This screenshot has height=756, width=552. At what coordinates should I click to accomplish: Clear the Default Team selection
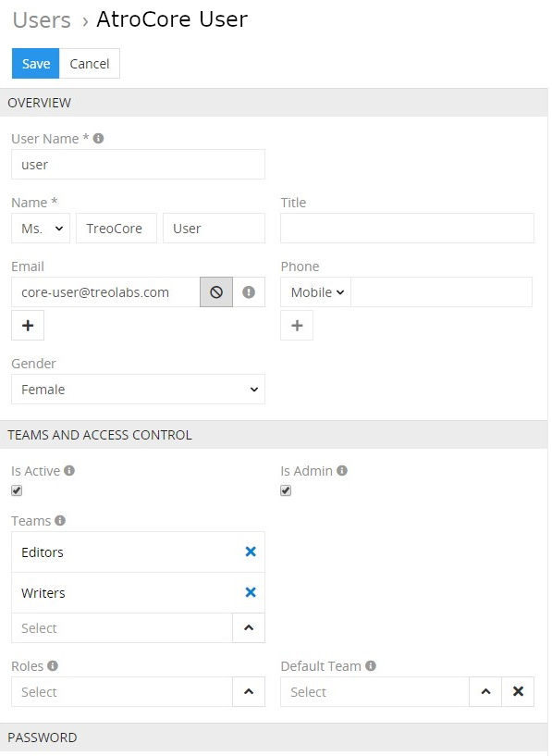pos(518,691)
